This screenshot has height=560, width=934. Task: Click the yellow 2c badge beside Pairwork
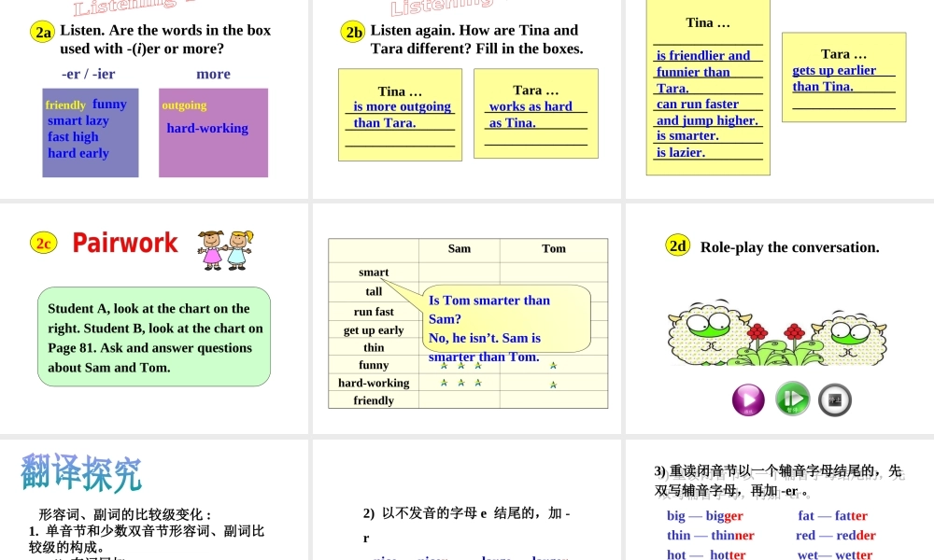(x=43, y=243)
